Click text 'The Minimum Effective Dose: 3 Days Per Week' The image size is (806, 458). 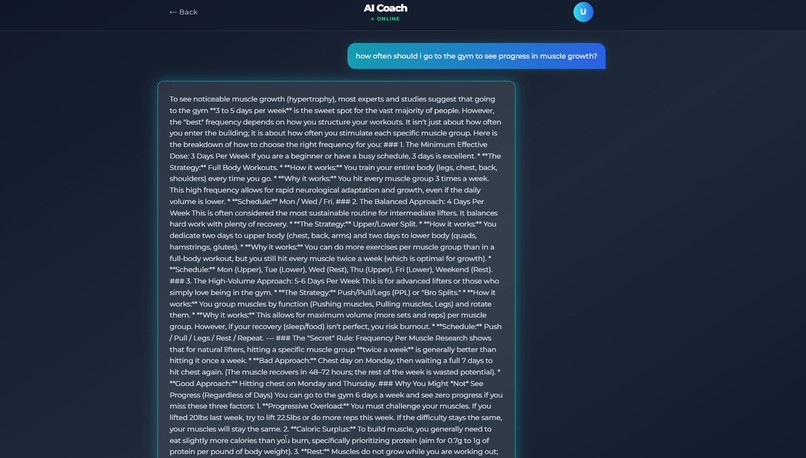[x=328, y=150]
